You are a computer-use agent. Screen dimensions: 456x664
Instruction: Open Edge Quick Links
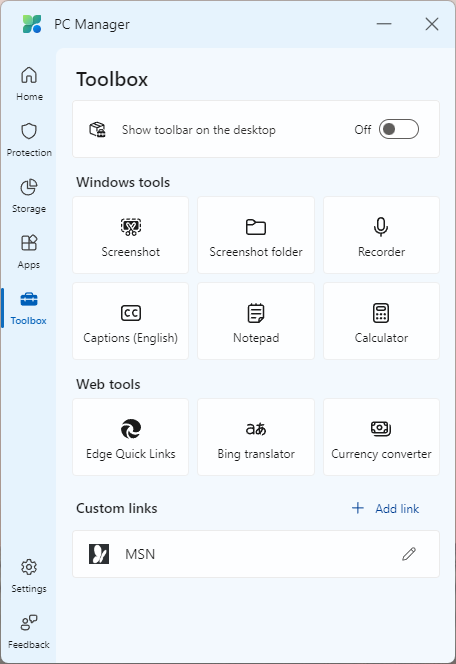point(130,437)
